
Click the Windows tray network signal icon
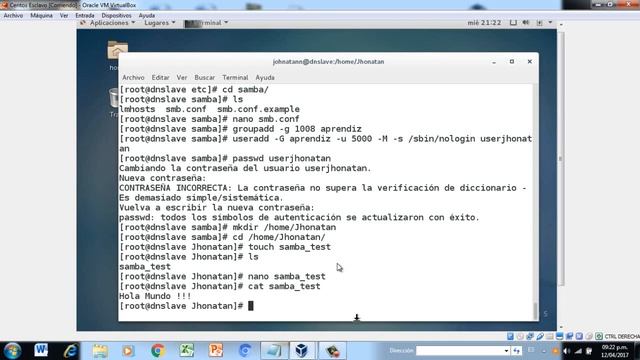click(x=578, y=351)
